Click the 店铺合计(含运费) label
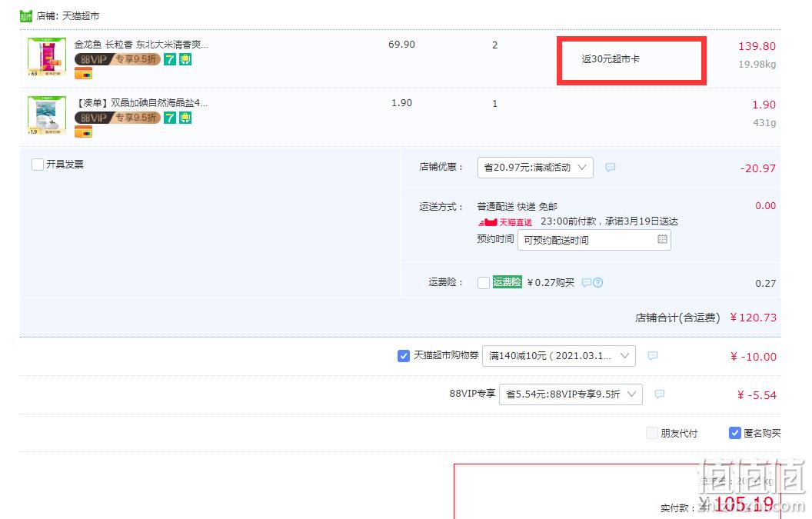The width and height of the screenshot is (812, 519). coord(677,318)
